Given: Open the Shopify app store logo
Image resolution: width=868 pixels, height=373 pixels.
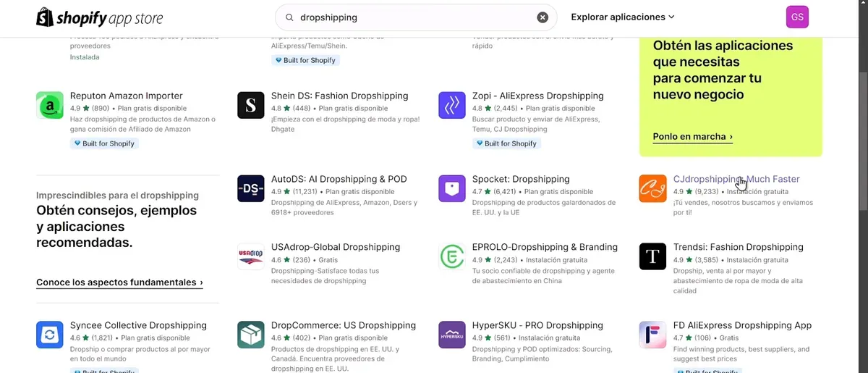Looking at the screenshot, I should point(100,17).
